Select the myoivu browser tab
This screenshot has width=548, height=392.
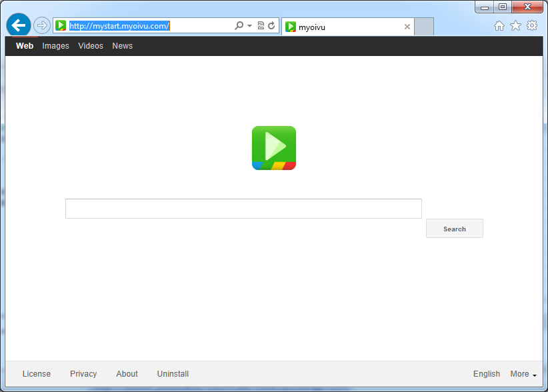[x=348, y=27]
